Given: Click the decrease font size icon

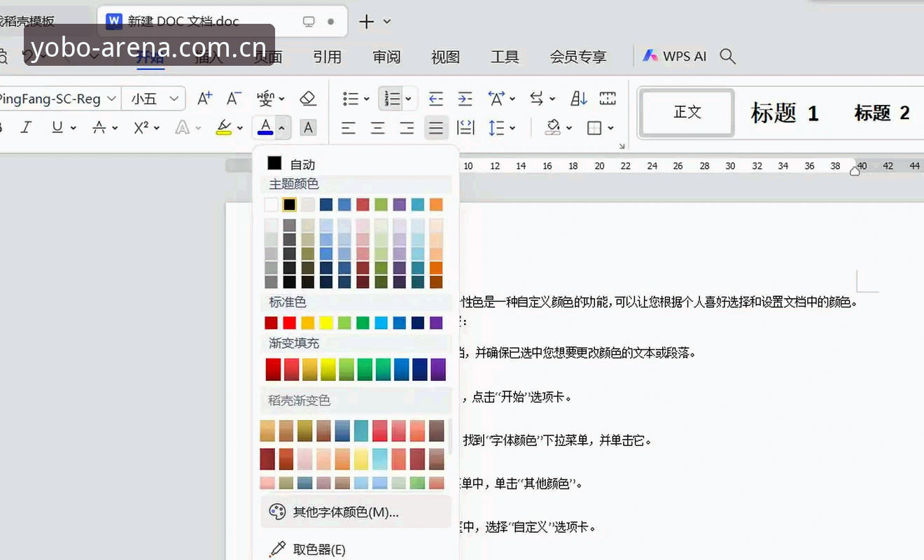Looking at the screenshot, I should (234, 99).
